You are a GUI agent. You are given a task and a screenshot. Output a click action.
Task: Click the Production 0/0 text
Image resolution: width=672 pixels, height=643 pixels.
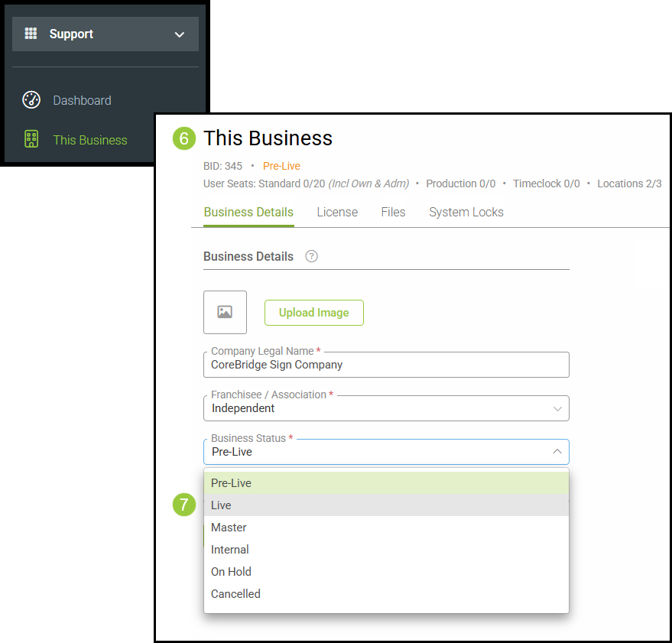click(461, 183)
